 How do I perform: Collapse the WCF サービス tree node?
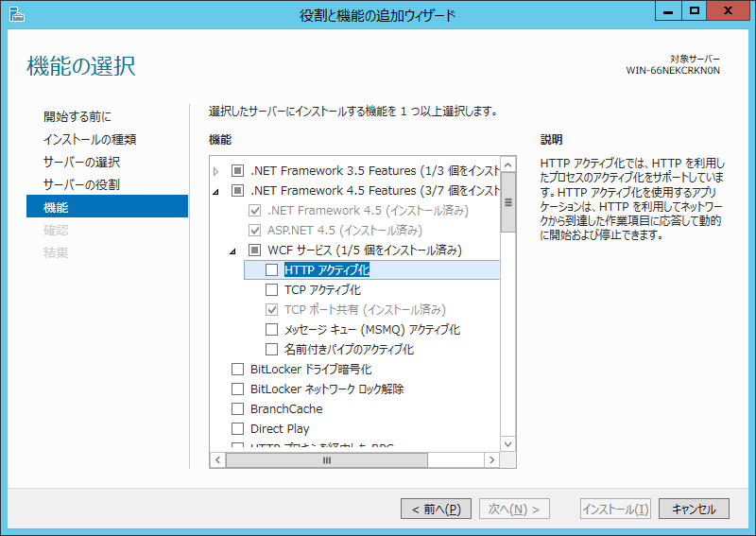coord(233,251)
